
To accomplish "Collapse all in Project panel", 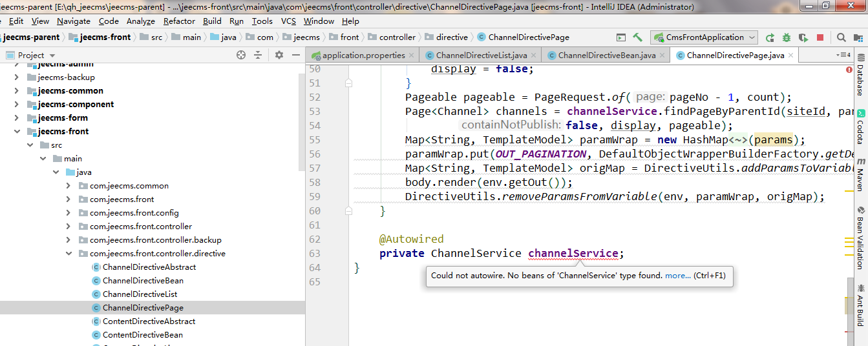I will click(258, 55).
